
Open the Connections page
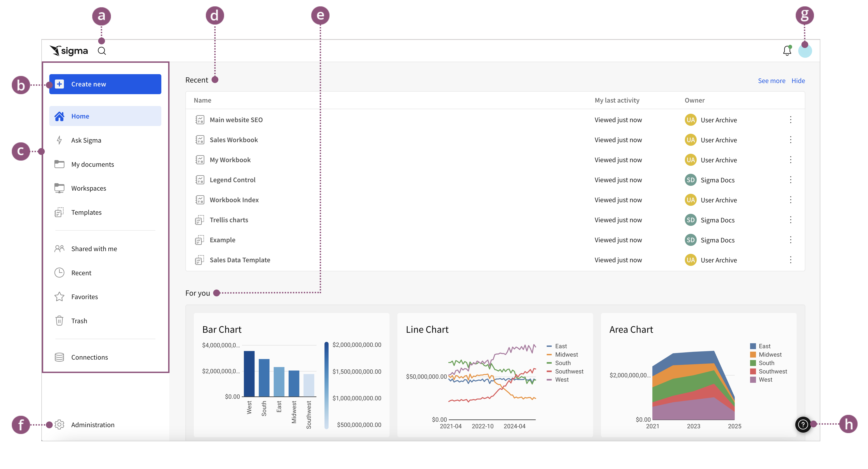pyautogui.click(x=89, y=357)
